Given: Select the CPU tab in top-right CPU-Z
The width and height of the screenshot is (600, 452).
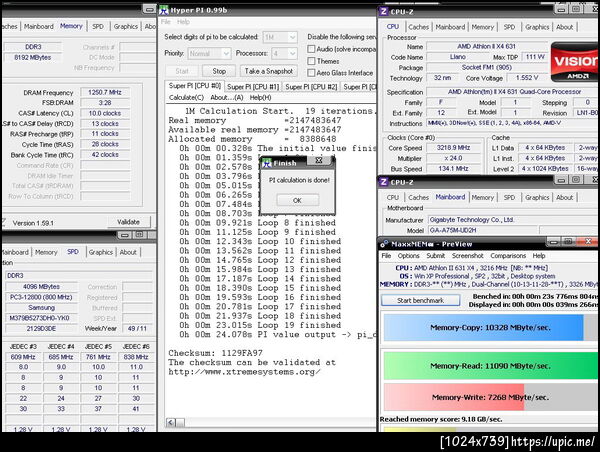Looking at the screenshot, I should click(x=393, y=27).
